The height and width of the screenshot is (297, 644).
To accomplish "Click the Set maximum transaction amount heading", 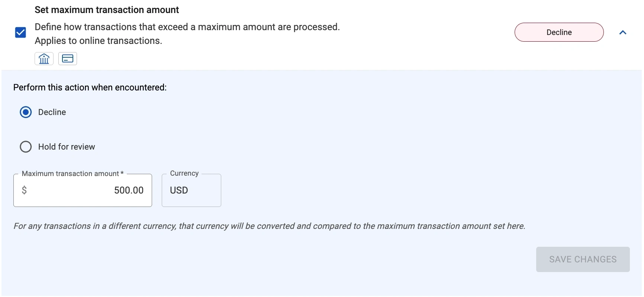I will coord(107,10).
